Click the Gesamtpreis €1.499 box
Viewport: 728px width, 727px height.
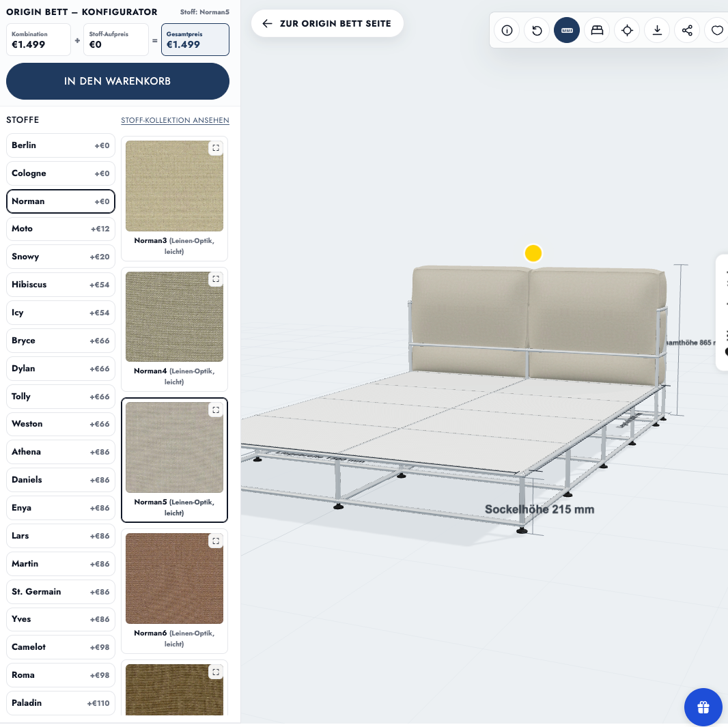pos(195,40)
